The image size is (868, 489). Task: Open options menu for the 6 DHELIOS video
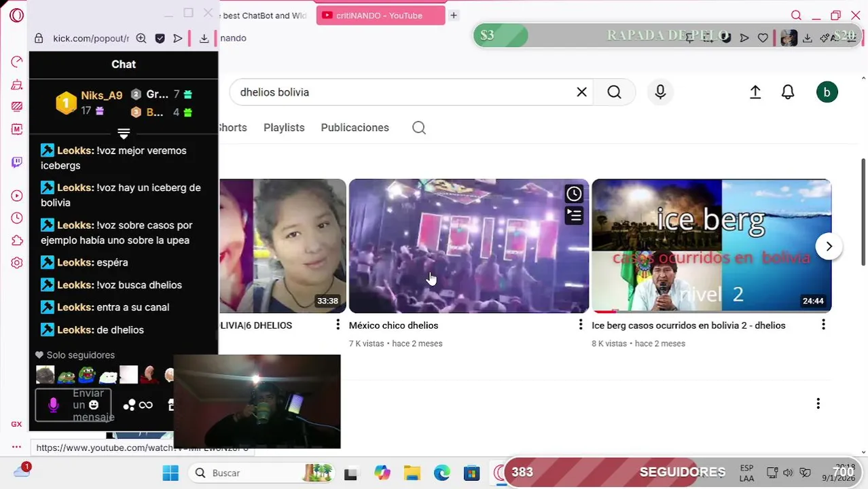(338, 325)
